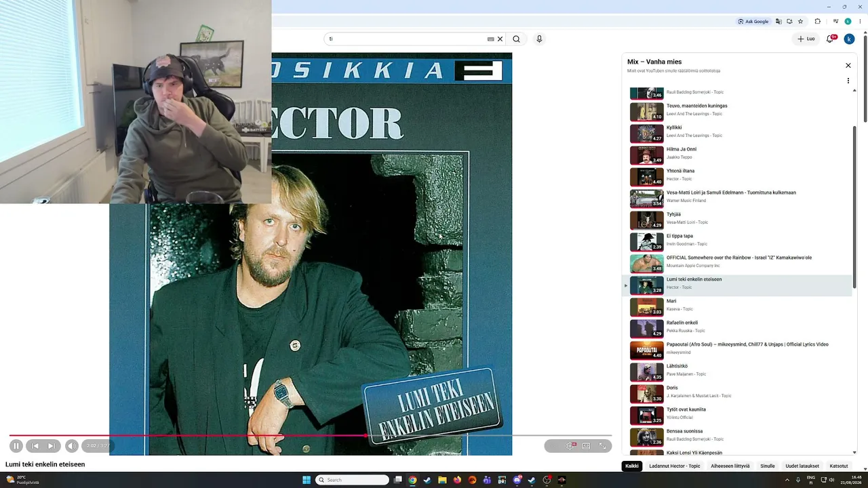Bookmark this page with the star icon
This screenshot has width=868, height=488.
click(x=800, y=21)
